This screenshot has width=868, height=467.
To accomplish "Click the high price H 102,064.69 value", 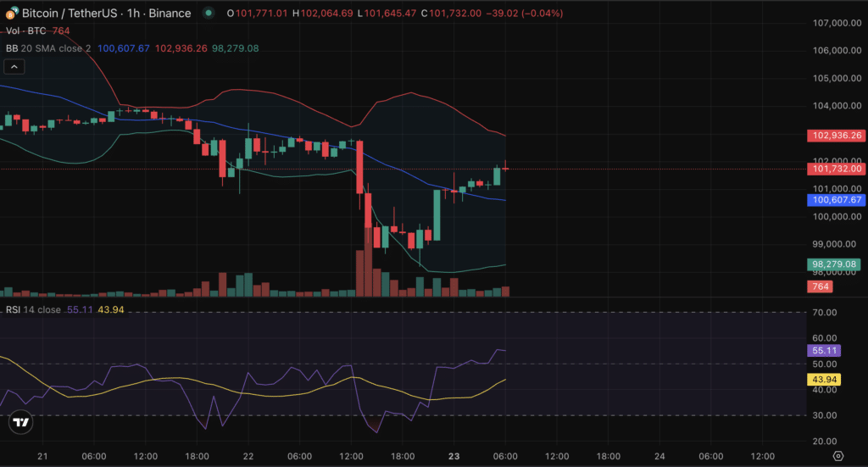I will (323, 14).
